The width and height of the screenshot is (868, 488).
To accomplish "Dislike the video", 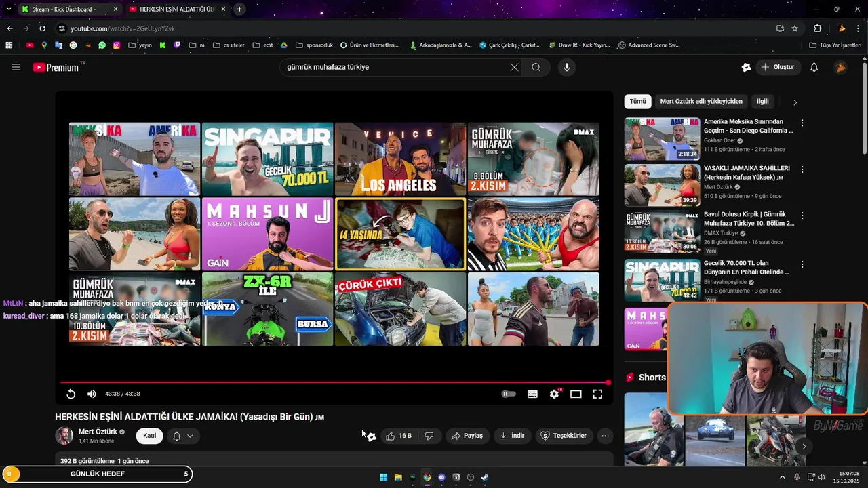I will pyautogui.click(x=429, y=436).
